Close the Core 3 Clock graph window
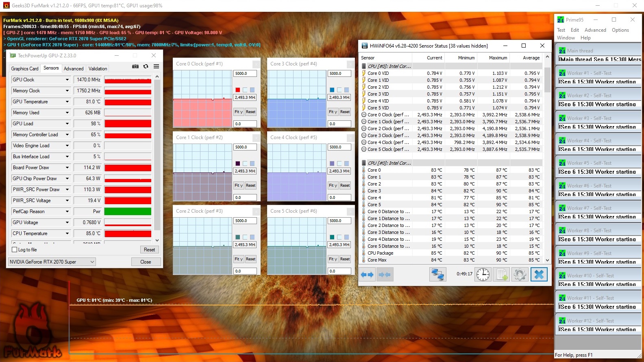644x362 pixels. pos(350,64)
